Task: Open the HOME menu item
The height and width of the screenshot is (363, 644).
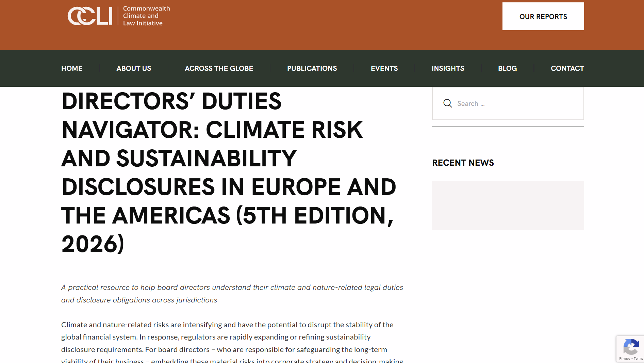Action: point(71,68)
